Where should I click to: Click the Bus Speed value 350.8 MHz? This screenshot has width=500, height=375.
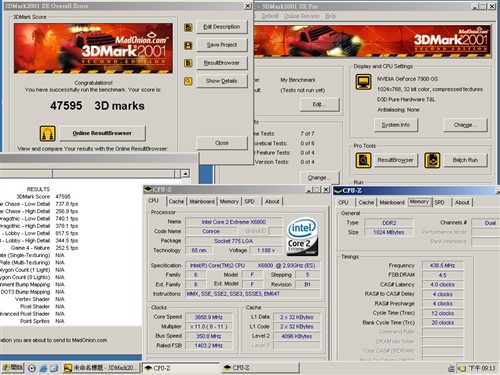pos(209,336)
